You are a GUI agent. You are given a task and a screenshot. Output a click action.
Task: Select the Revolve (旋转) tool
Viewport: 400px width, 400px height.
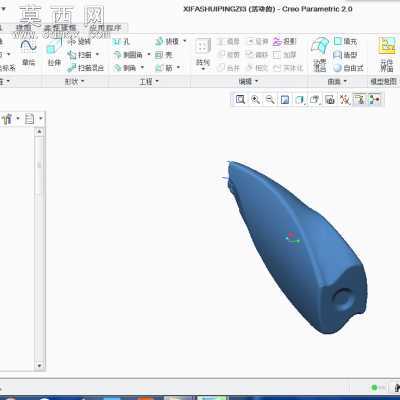click(x=79, y=41)
